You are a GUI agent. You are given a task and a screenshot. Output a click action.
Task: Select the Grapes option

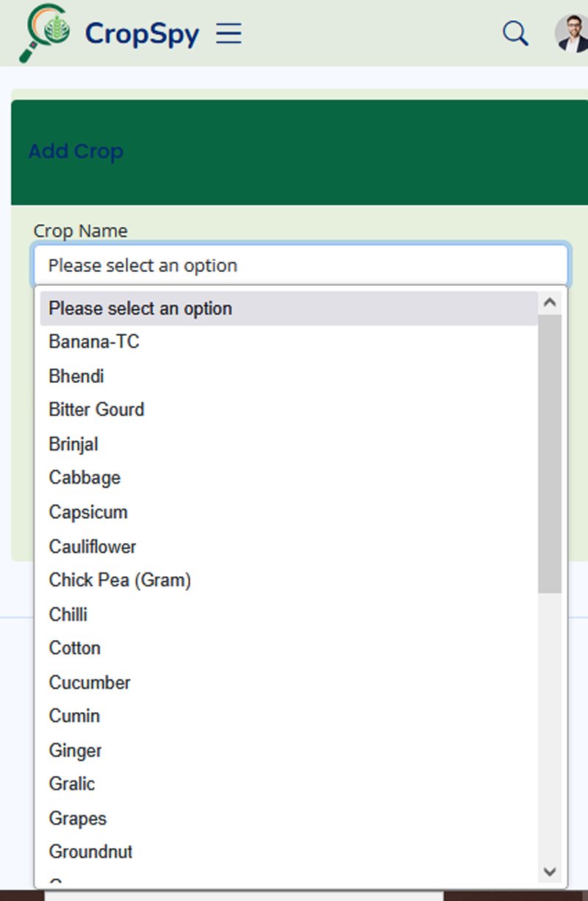pos(78,818)
